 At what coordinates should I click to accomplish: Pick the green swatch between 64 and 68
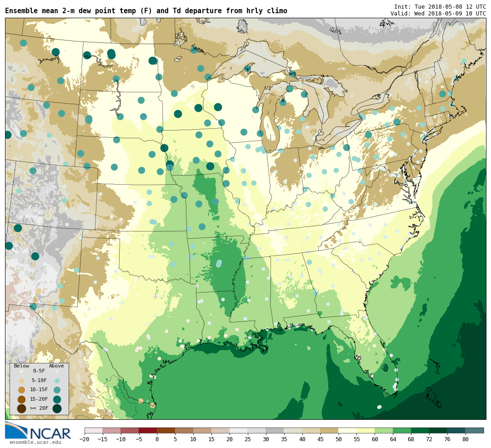(x=402, y=430)
